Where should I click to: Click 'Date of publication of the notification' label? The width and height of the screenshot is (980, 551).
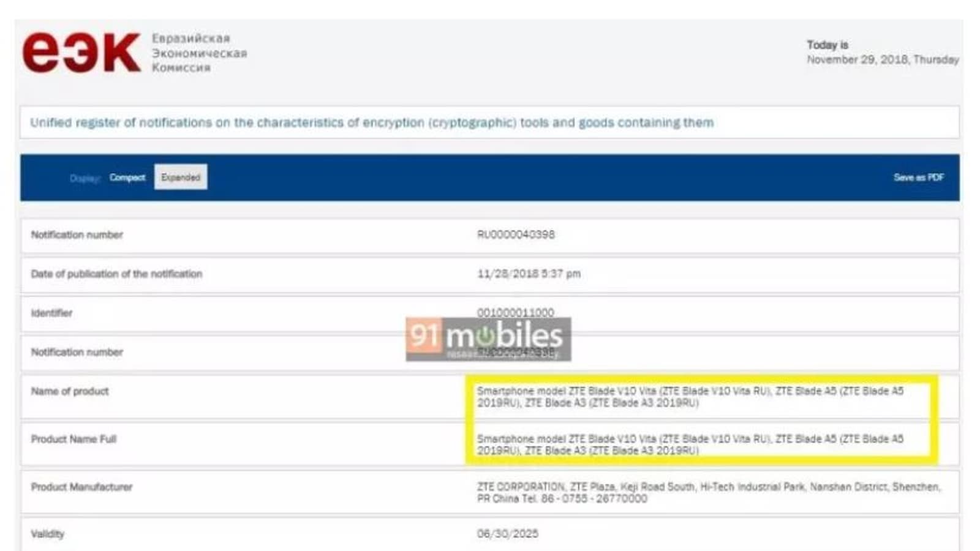(x=116, y=274)
